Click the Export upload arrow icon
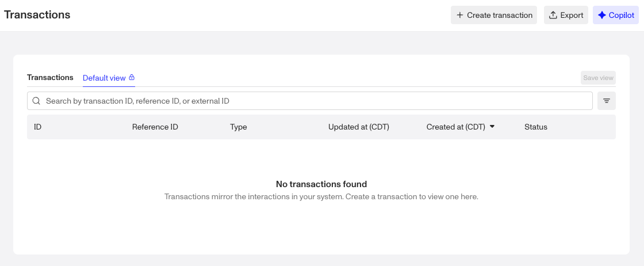 553,16
